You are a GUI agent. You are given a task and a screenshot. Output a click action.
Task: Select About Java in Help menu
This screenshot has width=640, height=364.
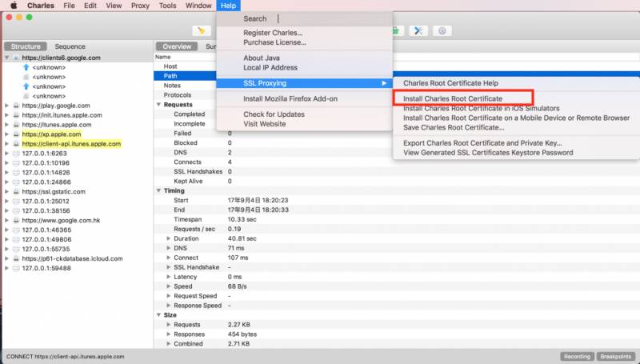point(262,58)
